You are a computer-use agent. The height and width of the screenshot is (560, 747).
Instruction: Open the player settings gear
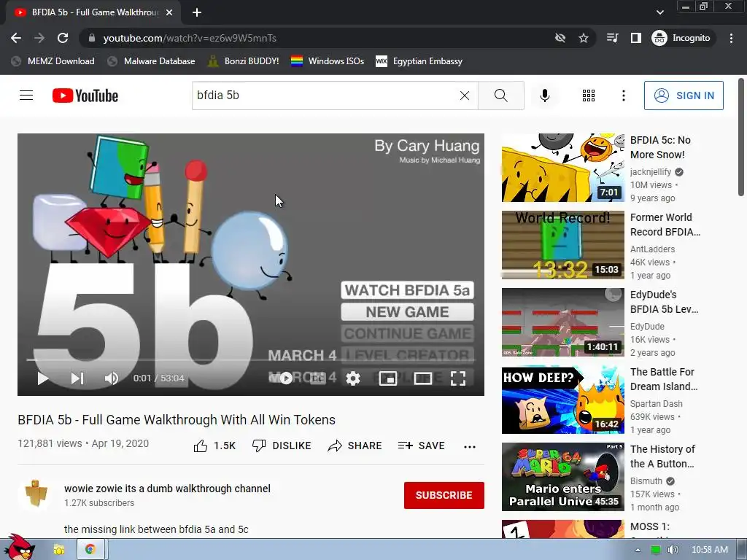[x=353, y=378]
